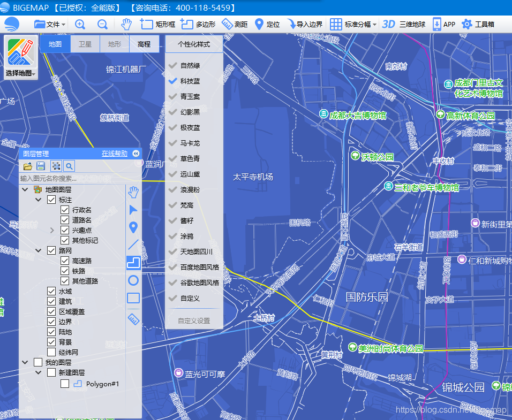Select the pan hand tool in toolbar

tap(126, 25)
